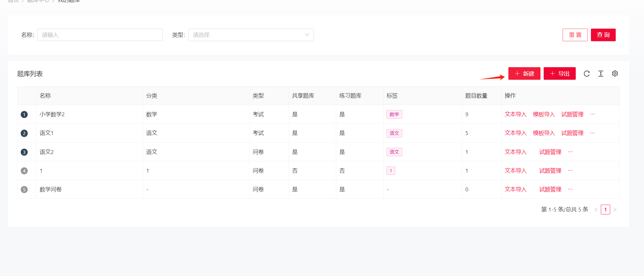The image size is (644, 276).
Task: Open the more actions ellipsis for 语文1
Action: tap(592, 133)
